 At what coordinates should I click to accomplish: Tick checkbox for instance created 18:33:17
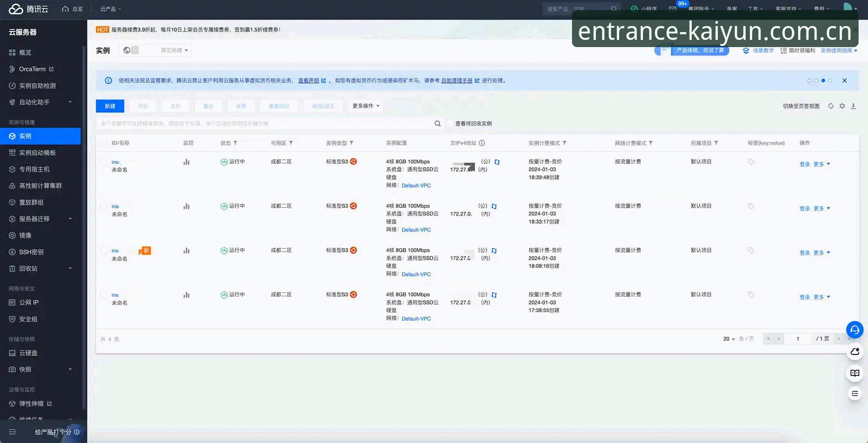pyautogui.click(x=104, y=206)
